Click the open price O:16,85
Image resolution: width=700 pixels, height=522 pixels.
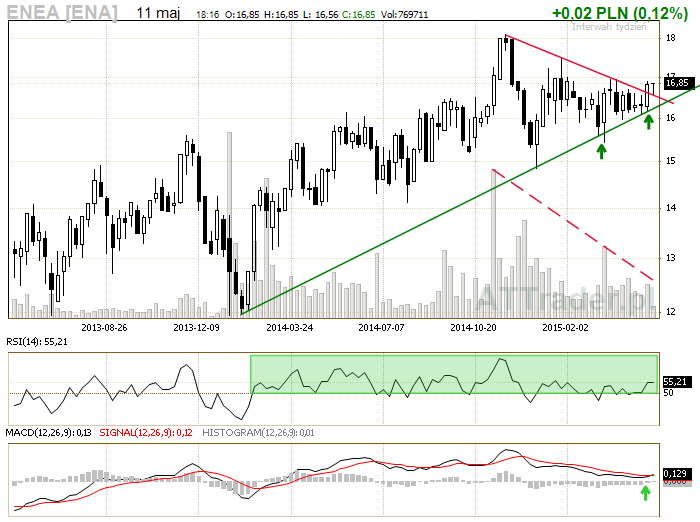[242, 15]
